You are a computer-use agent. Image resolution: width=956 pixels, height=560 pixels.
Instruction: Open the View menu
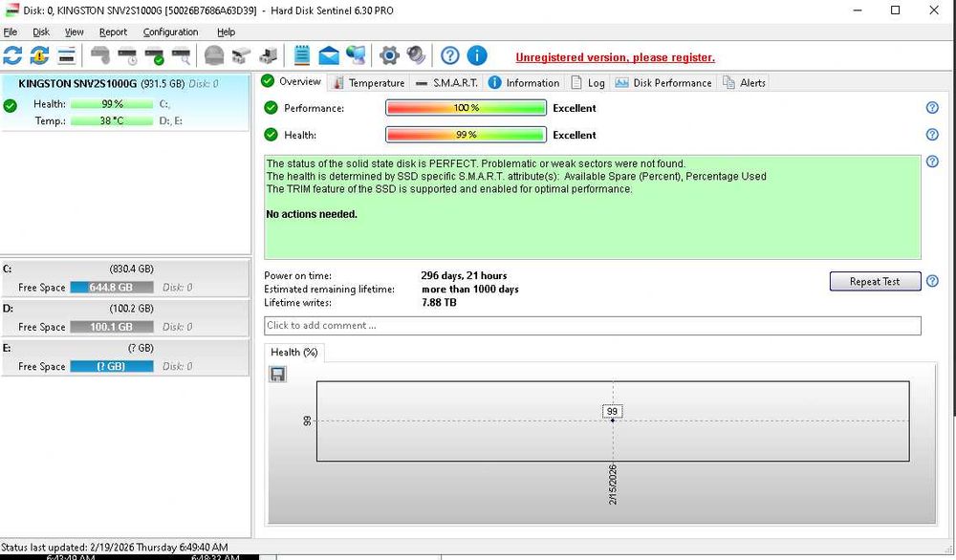[74, 32]
